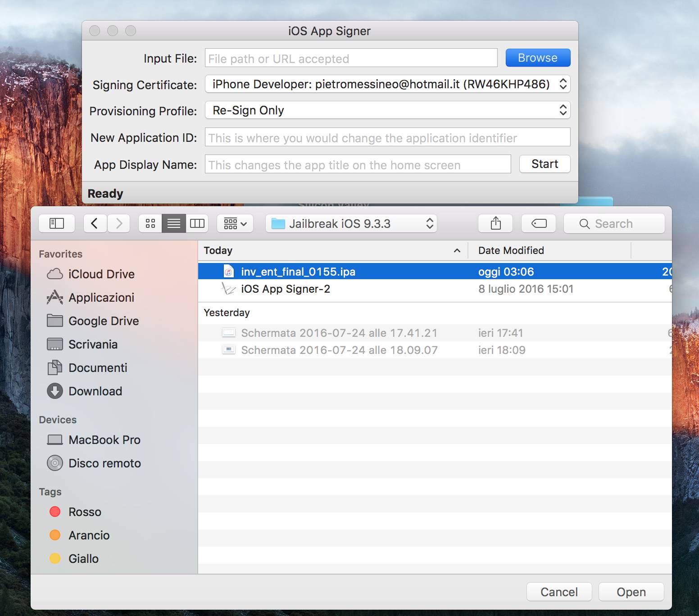Select iOS App Signer-2 item

coord(435,289)
